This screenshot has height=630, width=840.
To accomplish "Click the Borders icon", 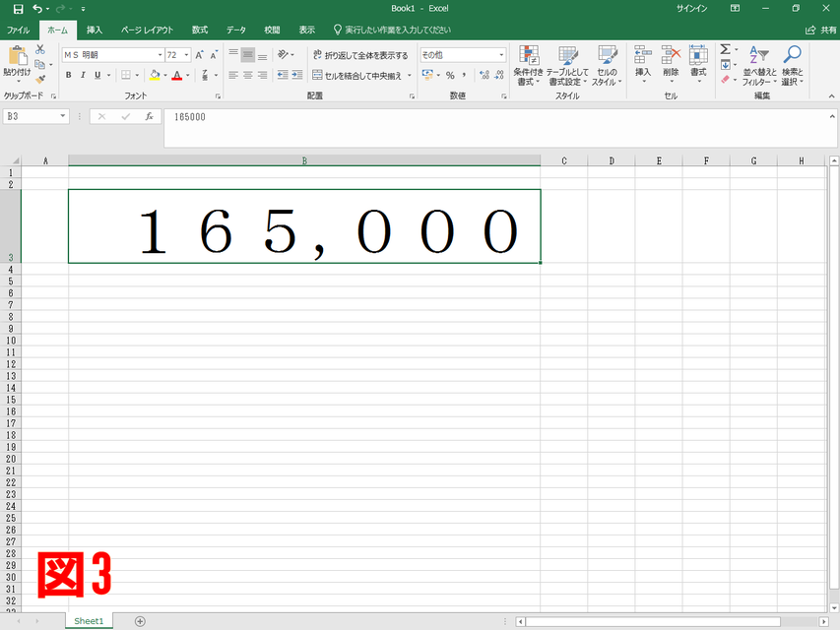I will pyautogui.click(x=126, y=75).
